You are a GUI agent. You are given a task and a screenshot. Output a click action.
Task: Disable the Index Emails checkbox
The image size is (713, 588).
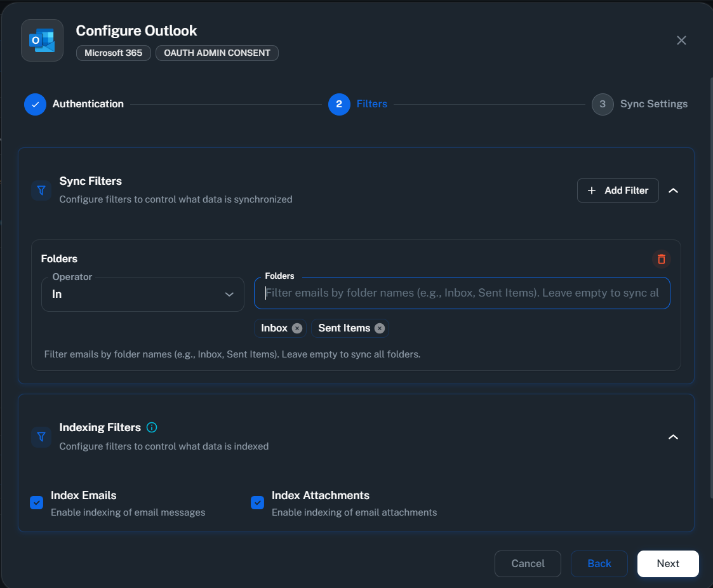[x=36, y=502]
